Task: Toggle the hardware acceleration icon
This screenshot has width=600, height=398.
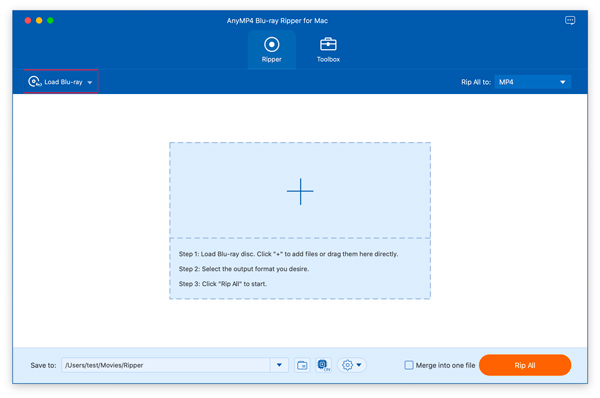Action: [x=323, y=365]
